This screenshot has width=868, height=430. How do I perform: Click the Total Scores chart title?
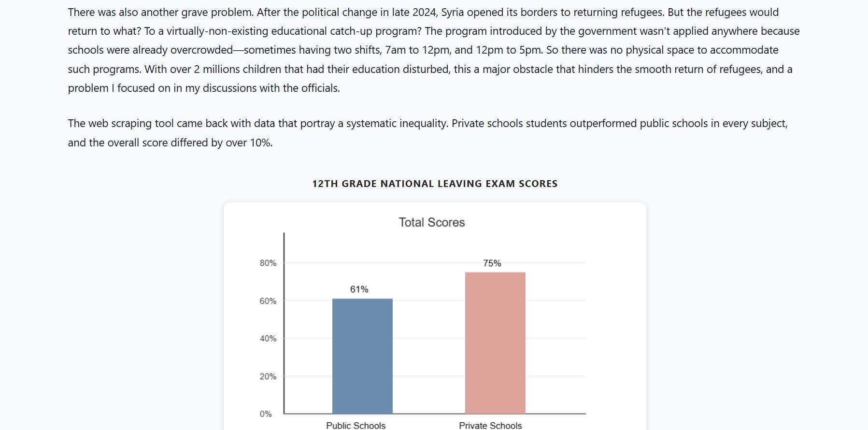432,222
